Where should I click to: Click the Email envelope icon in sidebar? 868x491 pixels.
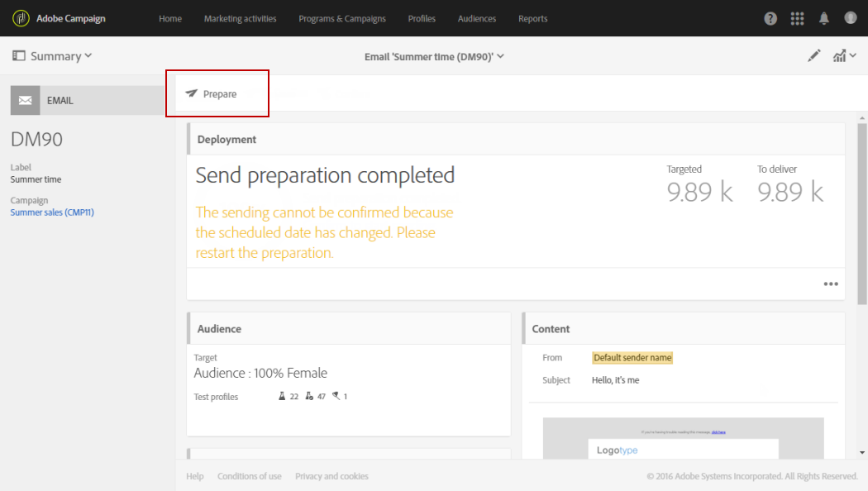[26, 100]
